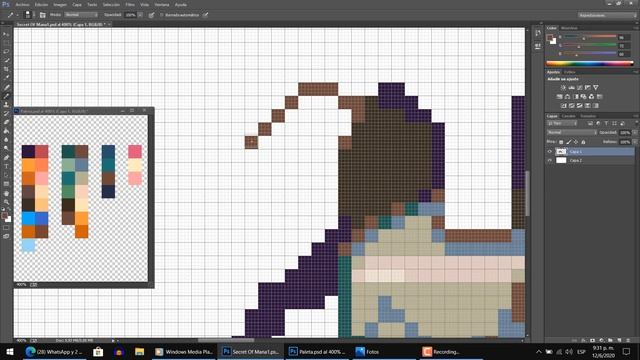Select the Type tool
Screen dimensions: 640x360
pyautogui.click(x=6, y=167)
